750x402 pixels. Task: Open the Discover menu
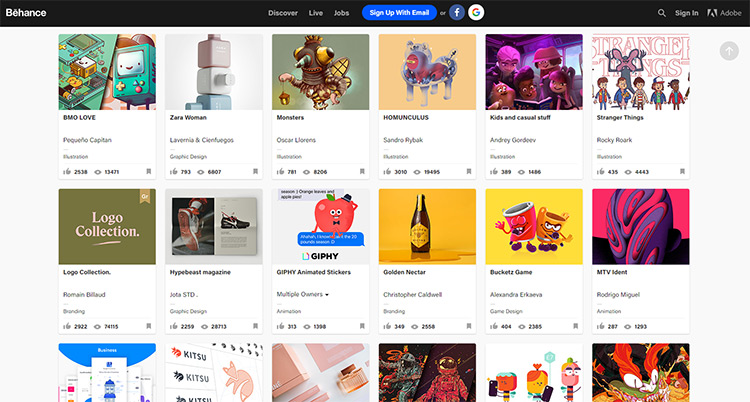click(283, 13)
